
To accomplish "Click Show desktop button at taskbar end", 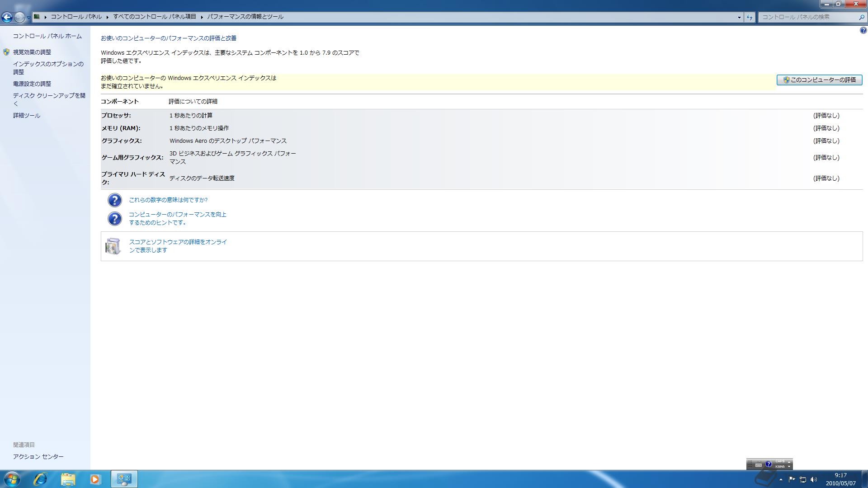I will click(864, 479).
